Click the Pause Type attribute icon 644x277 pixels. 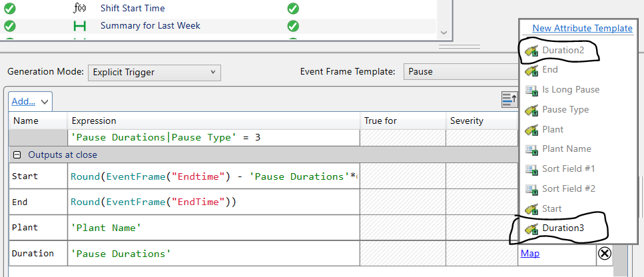[531, 110]
